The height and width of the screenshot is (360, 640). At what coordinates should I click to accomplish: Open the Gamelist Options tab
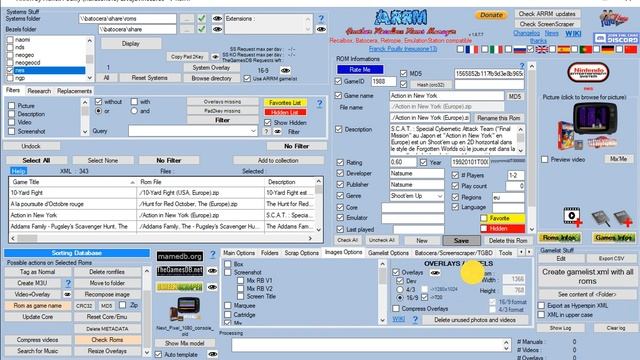388,253
